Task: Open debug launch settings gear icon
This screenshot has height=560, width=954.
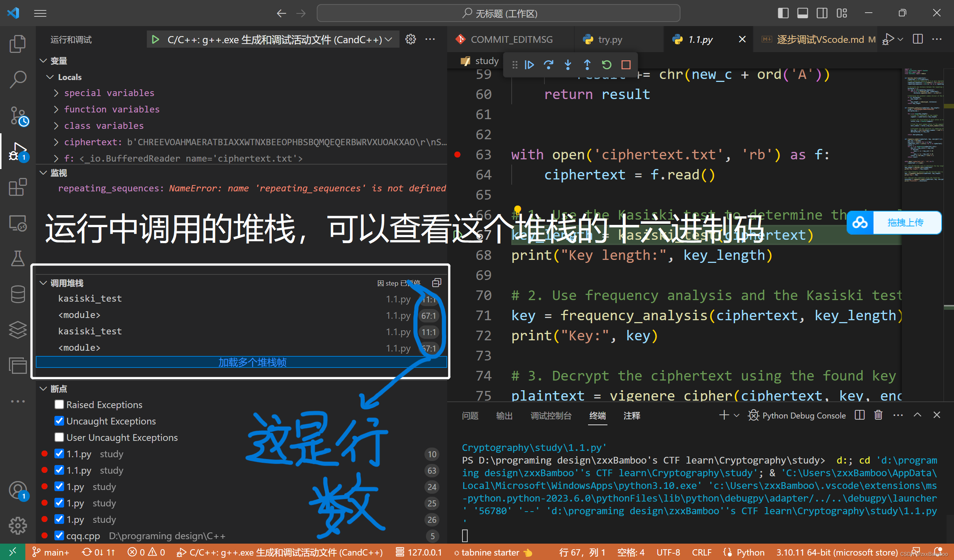Action: [x=410, y=39]
